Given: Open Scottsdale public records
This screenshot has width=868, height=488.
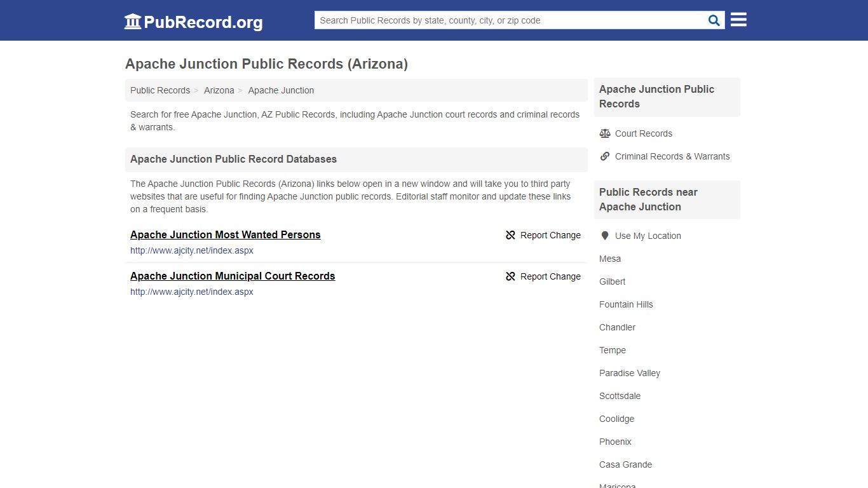Looking at the screenshot, I should click(620, 396).
